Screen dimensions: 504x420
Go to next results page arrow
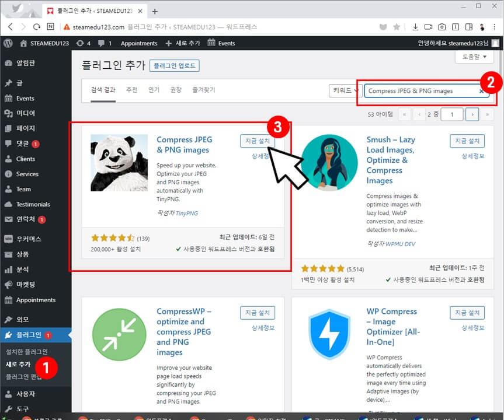(x=472, y=114)
